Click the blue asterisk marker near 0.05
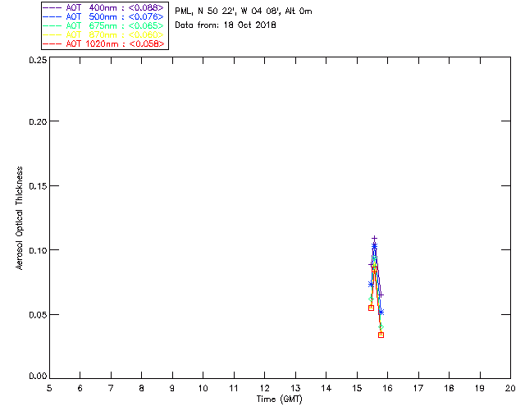Viewport: 525px width, 420px height. click(x=381, y=313)
